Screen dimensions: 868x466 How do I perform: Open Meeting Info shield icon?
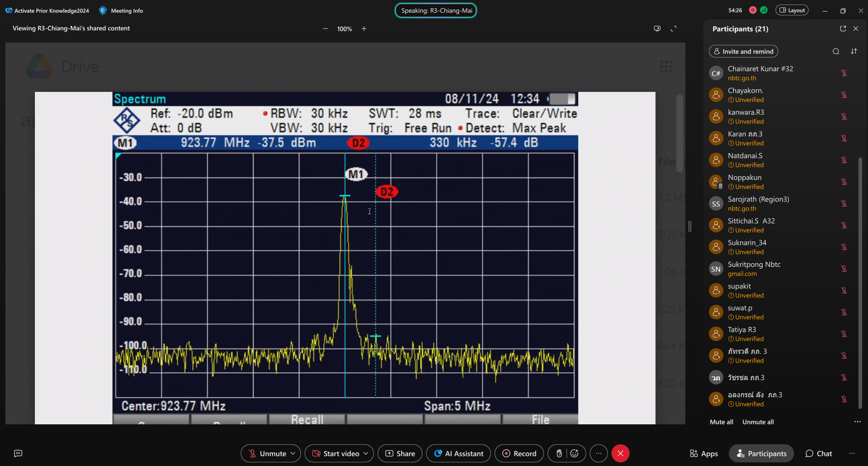pyautogui.click(x=103, y=10)
